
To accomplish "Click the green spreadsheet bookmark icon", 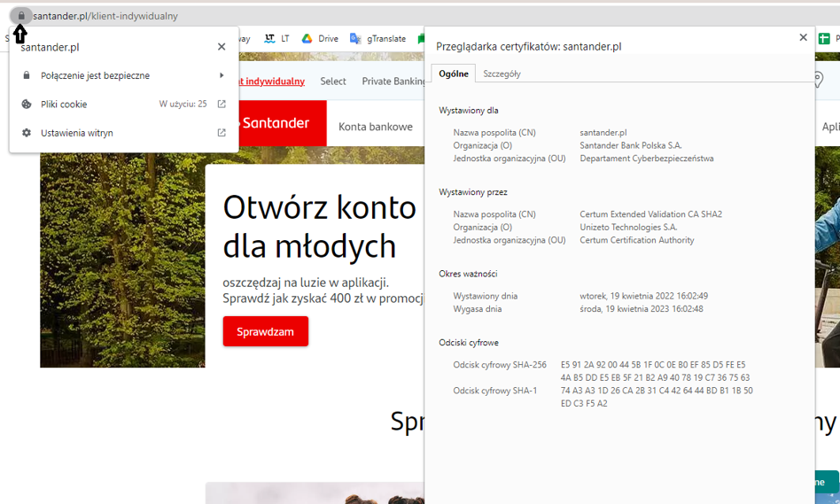I will (824, 39).
